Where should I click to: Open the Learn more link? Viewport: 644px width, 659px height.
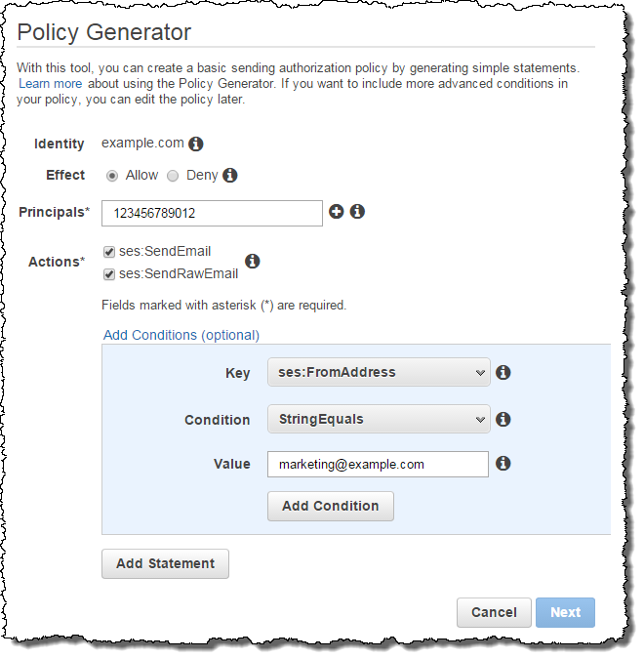[x=50, y=84]
